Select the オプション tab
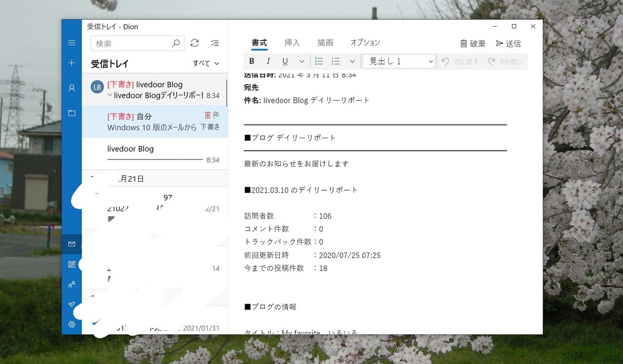 point(365,43)
